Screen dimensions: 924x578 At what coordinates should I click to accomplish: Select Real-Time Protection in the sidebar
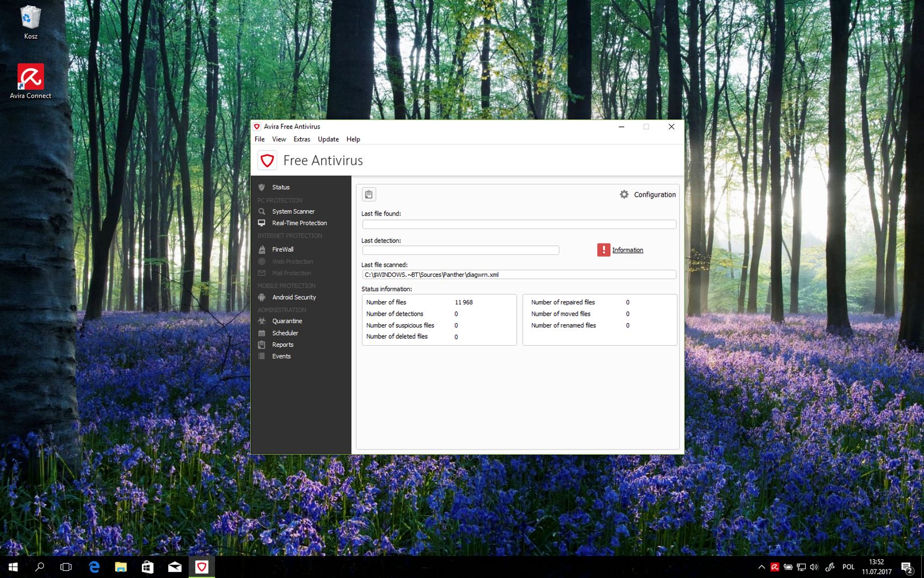(x=299, y=223)
